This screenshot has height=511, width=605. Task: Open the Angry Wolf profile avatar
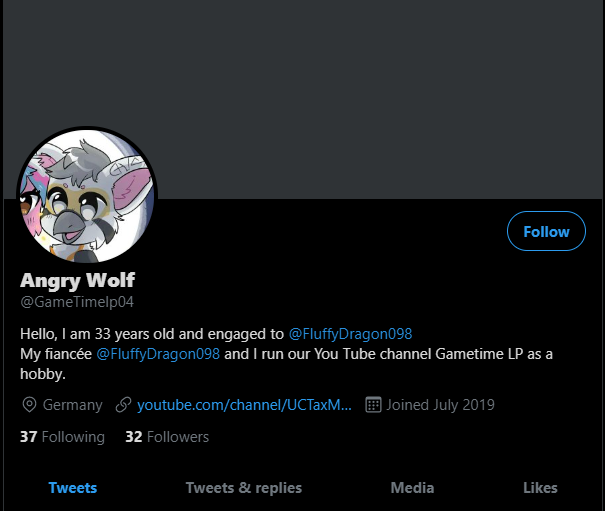click(x=87, y=196)
